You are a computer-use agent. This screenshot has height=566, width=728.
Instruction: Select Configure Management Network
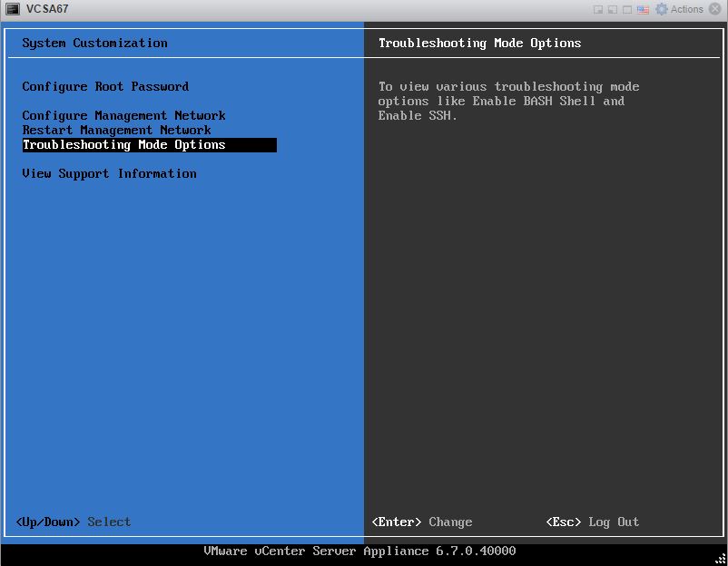click(x=123, y=116)
